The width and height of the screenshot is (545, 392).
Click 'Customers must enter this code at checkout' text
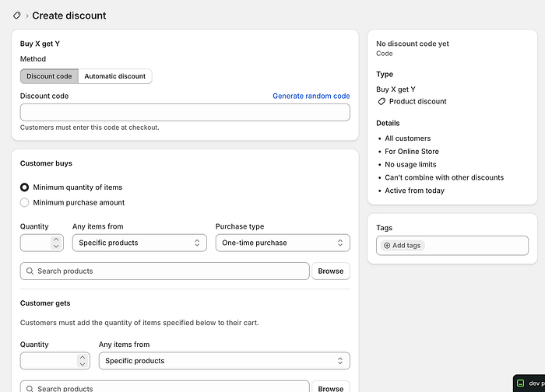tap(90, 128)
